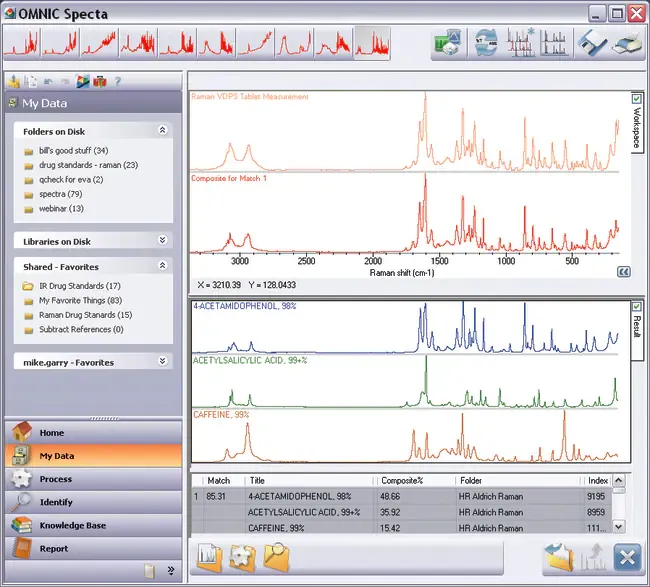
Task: Collapse the Folders on Disk section
Action: [x=162, y=131]
